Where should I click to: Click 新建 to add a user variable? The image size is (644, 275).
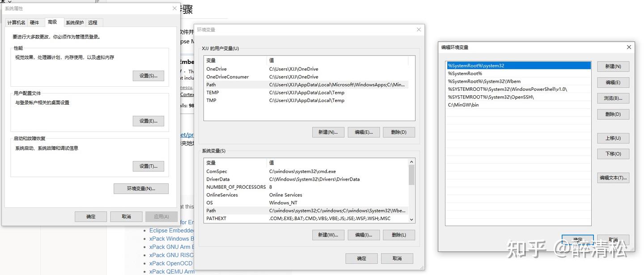pyautogui.click(x=328, y=132)
